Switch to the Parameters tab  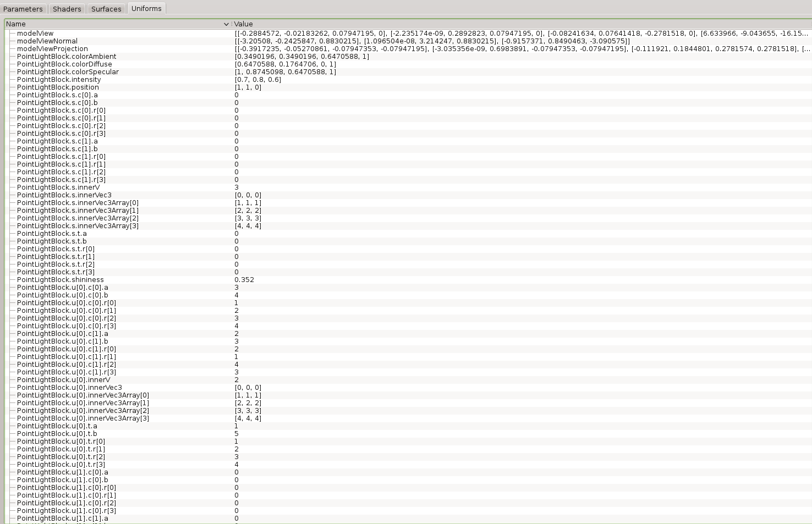click(x=23, y=9)
